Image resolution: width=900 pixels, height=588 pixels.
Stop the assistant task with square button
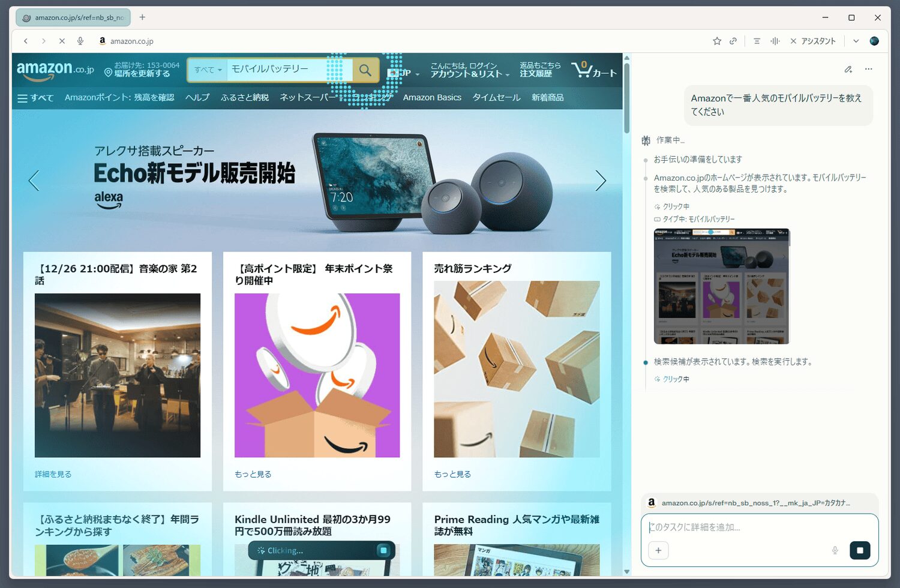click(x=859, y=550)
